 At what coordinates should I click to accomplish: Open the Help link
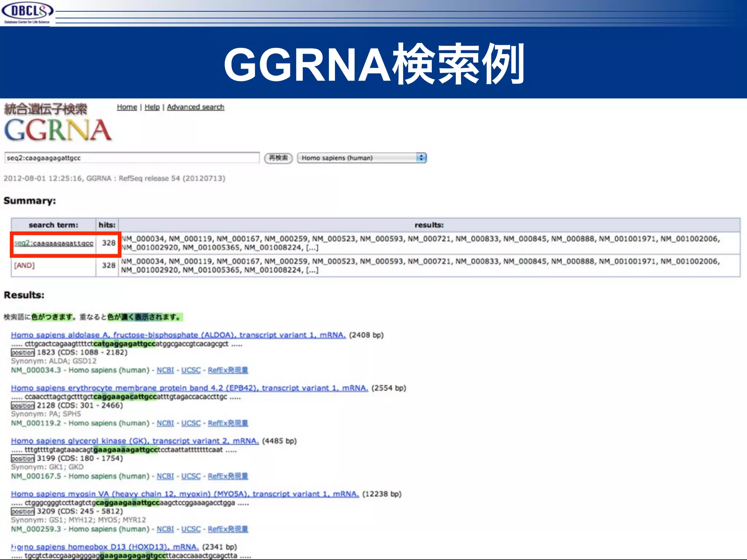tap(152, 107)
